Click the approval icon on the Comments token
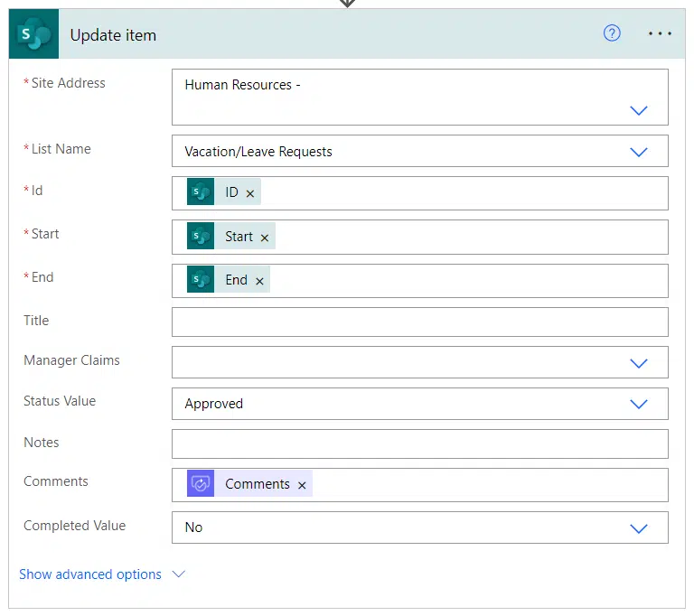 [x=201, y=483]
